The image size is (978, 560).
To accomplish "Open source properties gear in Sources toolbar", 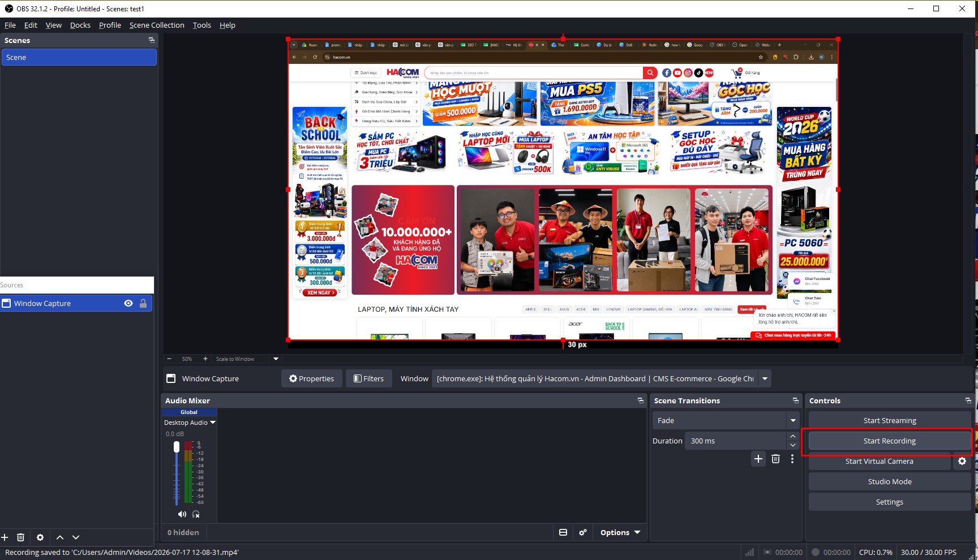I will (x=40, y=537).
